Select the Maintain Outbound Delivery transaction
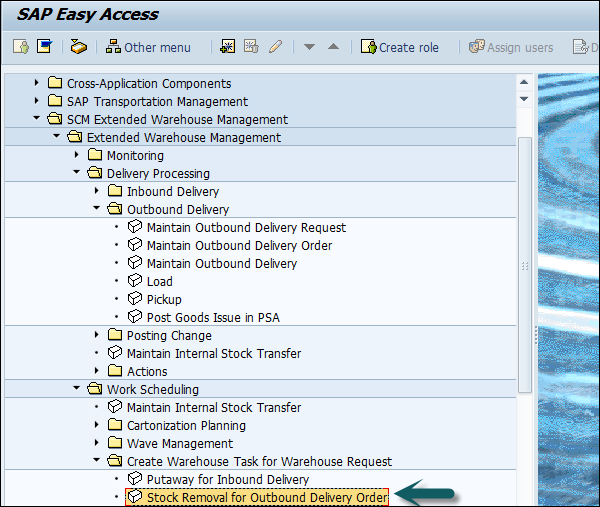The image size is (600, 507). click(222, 263)
